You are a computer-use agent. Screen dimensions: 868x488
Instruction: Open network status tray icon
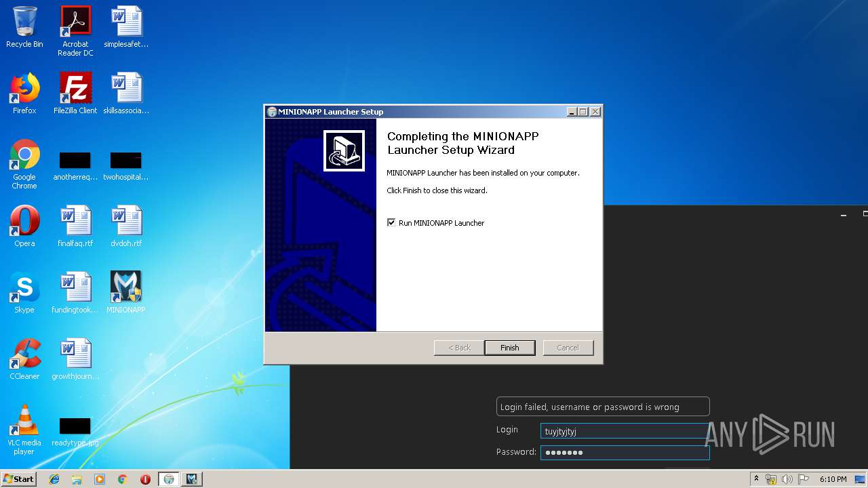[x=771, y=479]
